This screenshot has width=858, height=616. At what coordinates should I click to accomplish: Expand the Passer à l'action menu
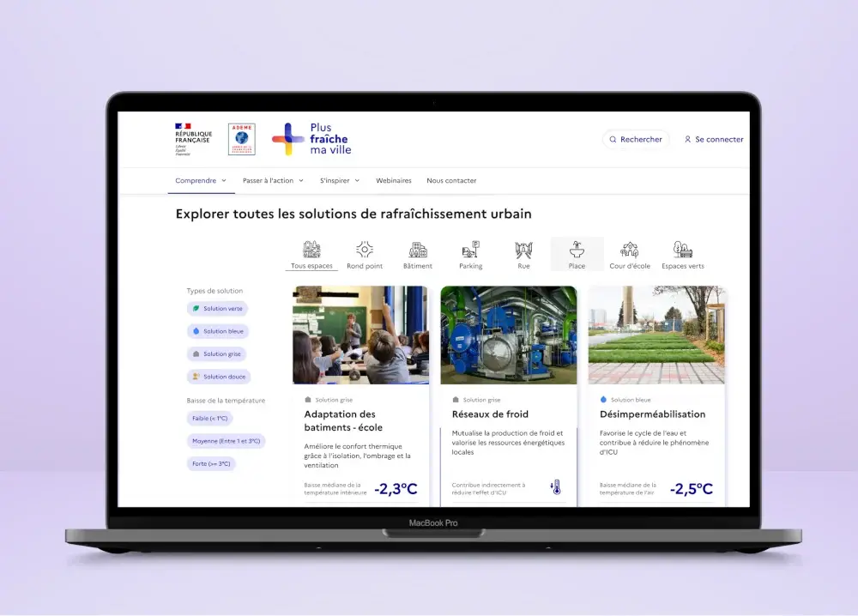pyautogui.click(x=271, y=181)
